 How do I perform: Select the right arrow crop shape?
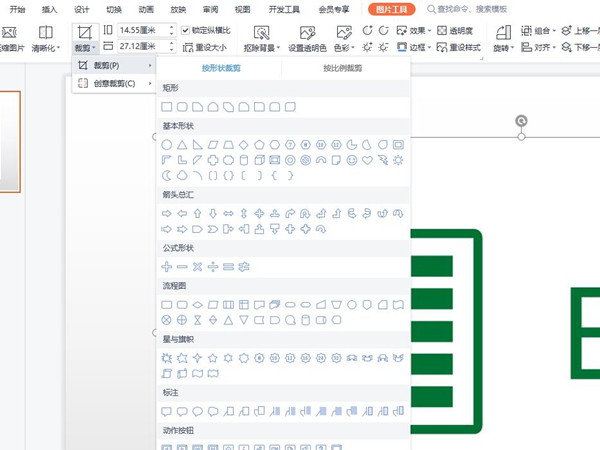pyautogui.click(x=167, y=213)
